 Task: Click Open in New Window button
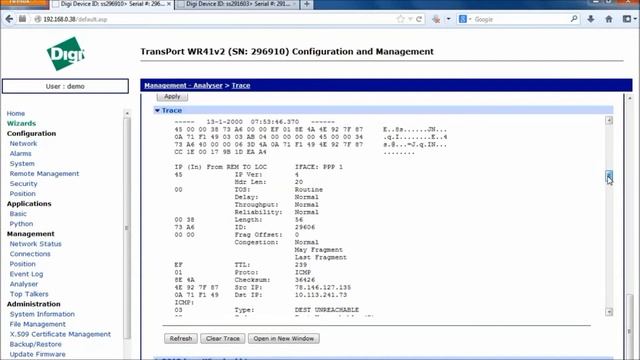point(284,338)
